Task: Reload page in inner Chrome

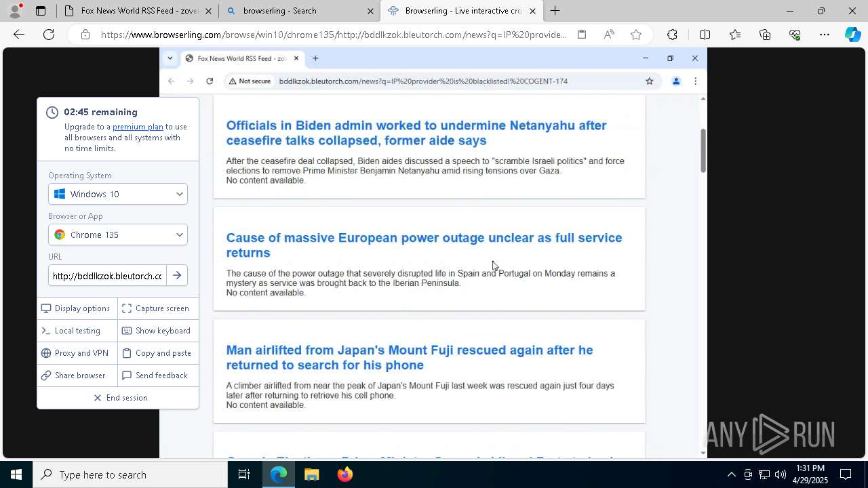Action: click(x=210, y=81)
